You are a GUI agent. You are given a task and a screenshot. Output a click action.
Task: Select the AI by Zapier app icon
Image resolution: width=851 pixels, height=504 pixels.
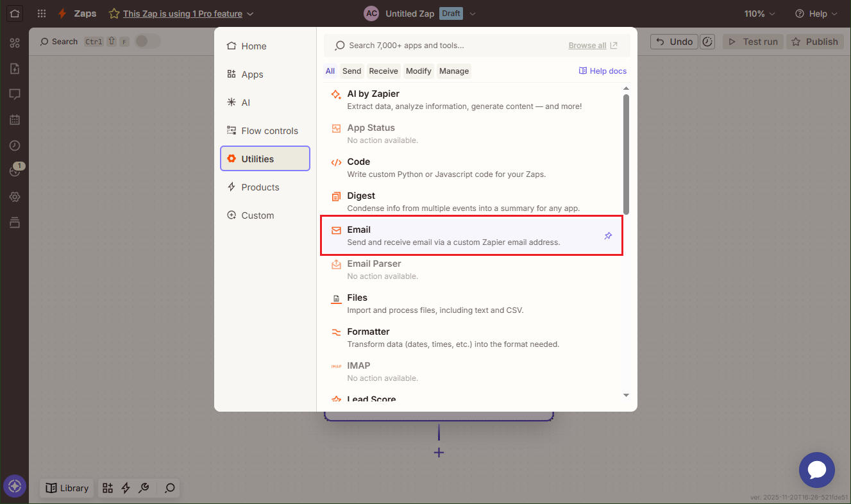click(x=336, y=94)
